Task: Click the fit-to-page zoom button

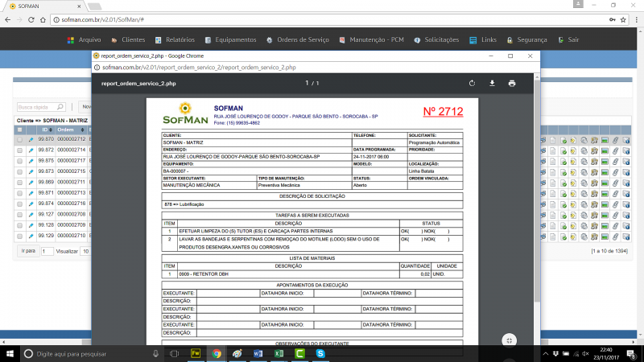Action: click(x=509, y=340)
